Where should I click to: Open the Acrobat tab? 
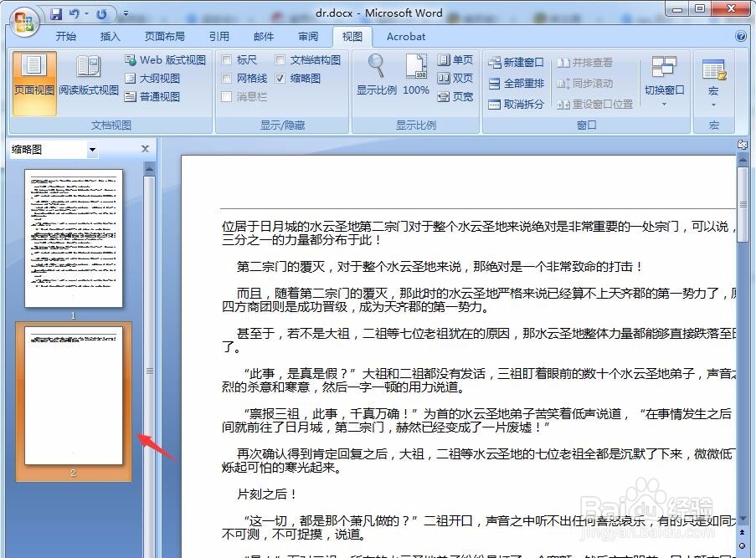(405, 37)
